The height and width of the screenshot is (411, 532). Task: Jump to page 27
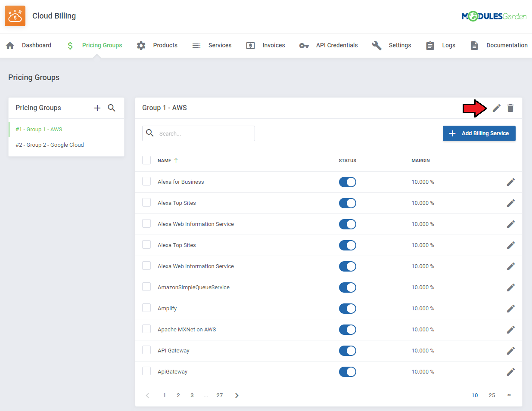tap(220, 396)
